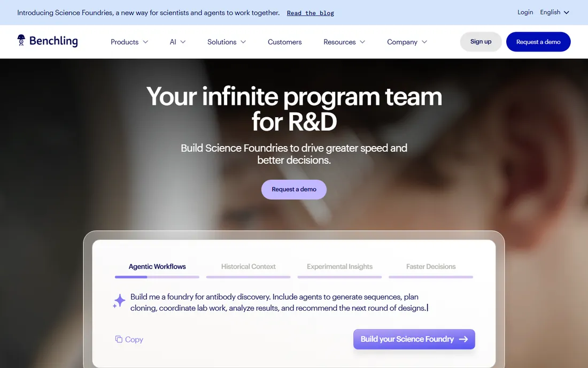Click the 'Introducing Science Foundries' announcement text
Image resolution: width=588 pixels, height=368 pixels.
click(x=149, y=13)
